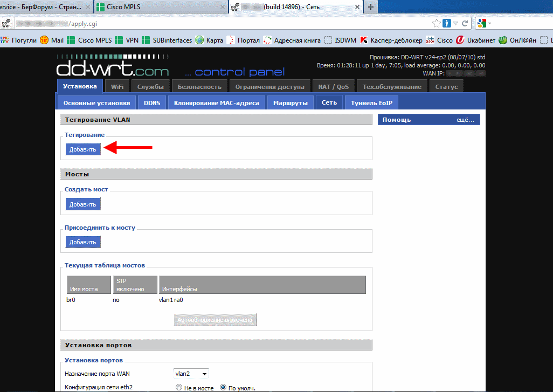Click the reload page icon

[465, 24]
